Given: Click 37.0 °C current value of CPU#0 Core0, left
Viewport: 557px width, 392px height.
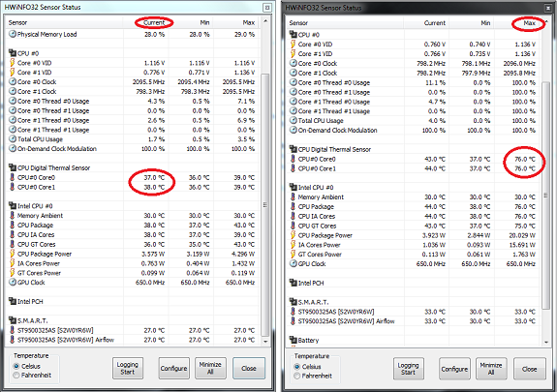Looking at the screenshot, I should pos(154,177).
